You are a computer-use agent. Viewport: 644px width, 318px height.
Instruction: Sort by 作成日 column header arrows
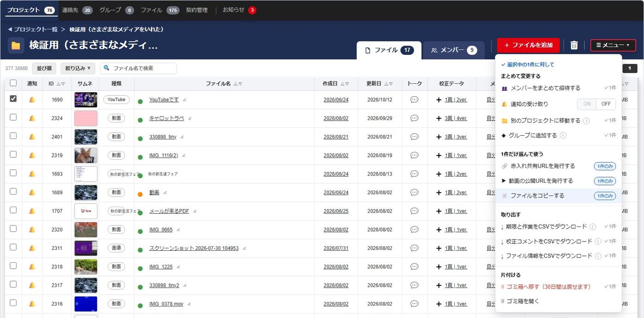tap(344, 84)
